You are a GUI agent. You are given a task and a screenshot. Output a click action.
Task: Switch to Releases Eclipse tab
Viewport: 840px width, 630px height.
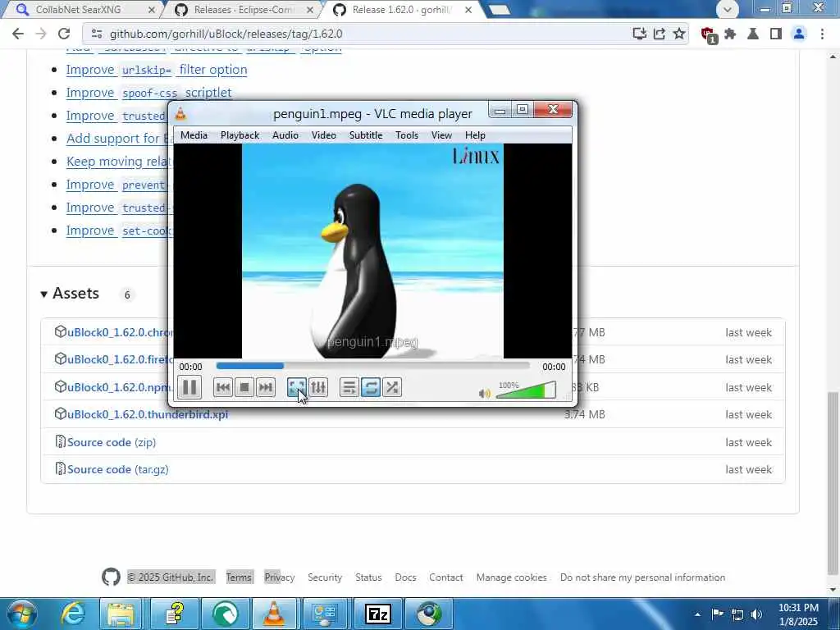tap(244, 10)
